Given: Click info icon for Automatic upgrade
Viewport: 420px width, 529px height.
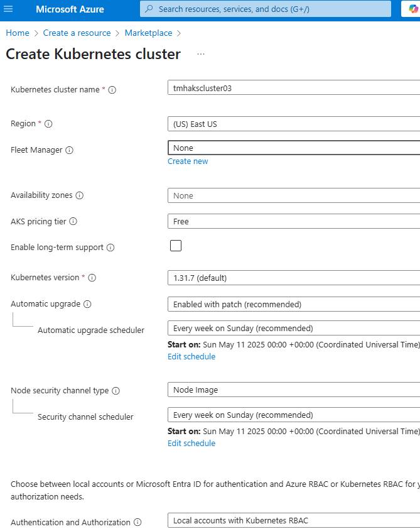Looking at the screenshot, I should click(x=87, y=304).
